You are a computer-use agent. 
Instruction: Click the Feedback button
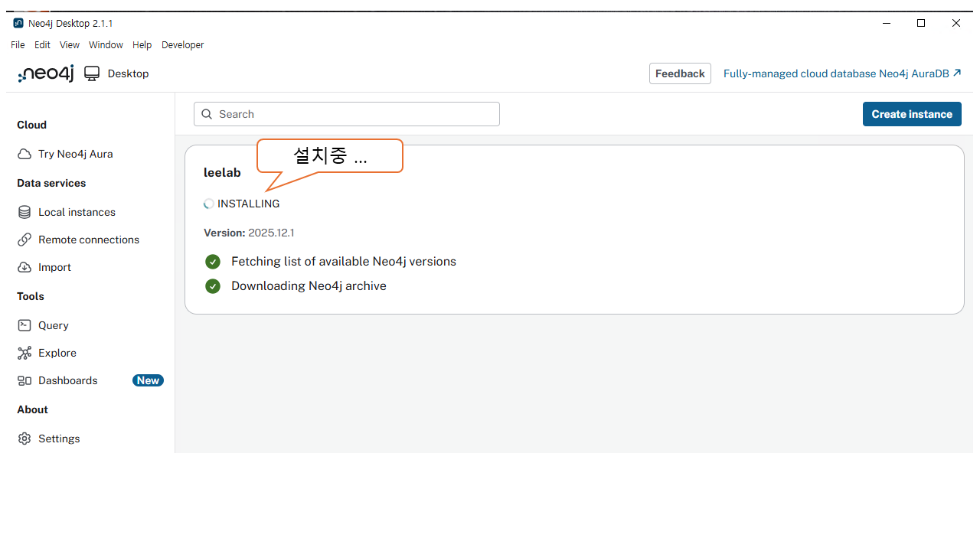tap(680, 73)
